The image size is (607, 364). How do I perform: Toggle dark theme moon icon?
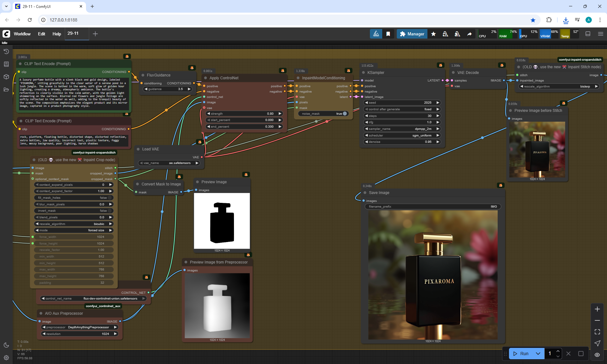tap(6, 345)
